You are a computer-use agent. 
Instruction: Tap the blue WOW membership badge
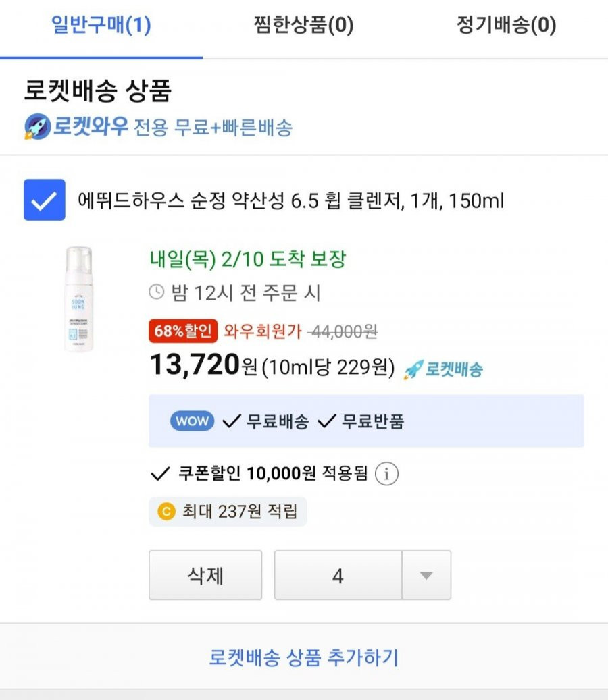pyautogui.click(x=192, y=421)
